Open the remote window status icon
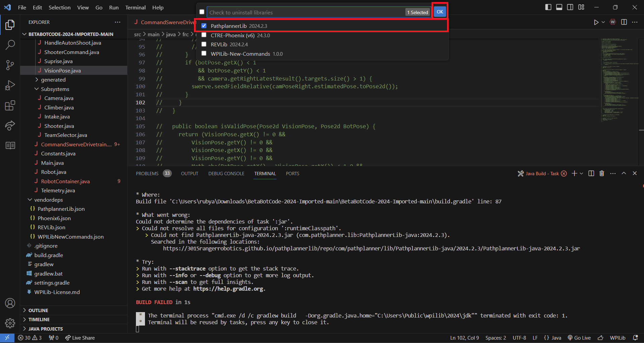 pyautogui.click(x=7, y=338)
